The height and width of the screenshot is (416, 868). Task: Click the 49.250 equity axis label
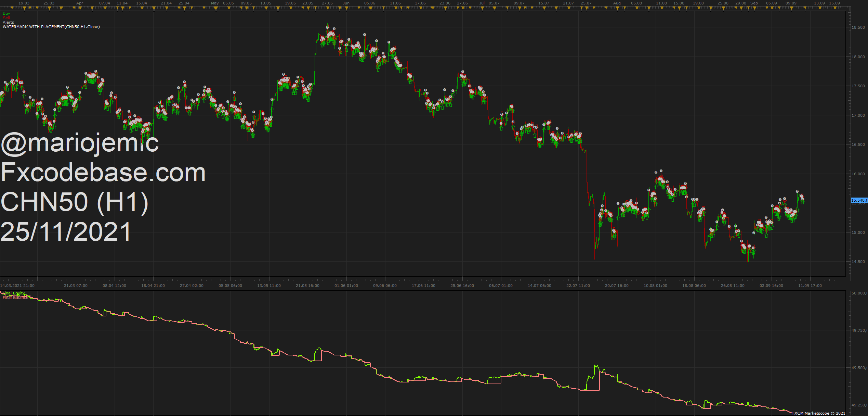click(859, 405)
